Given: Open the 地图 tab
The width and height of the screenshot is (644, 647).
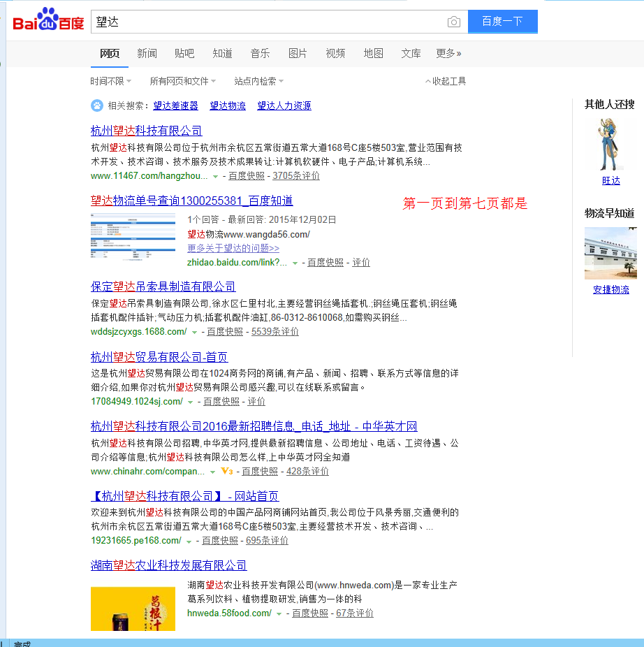Looking at the screenshot, I should coord(374,54).
